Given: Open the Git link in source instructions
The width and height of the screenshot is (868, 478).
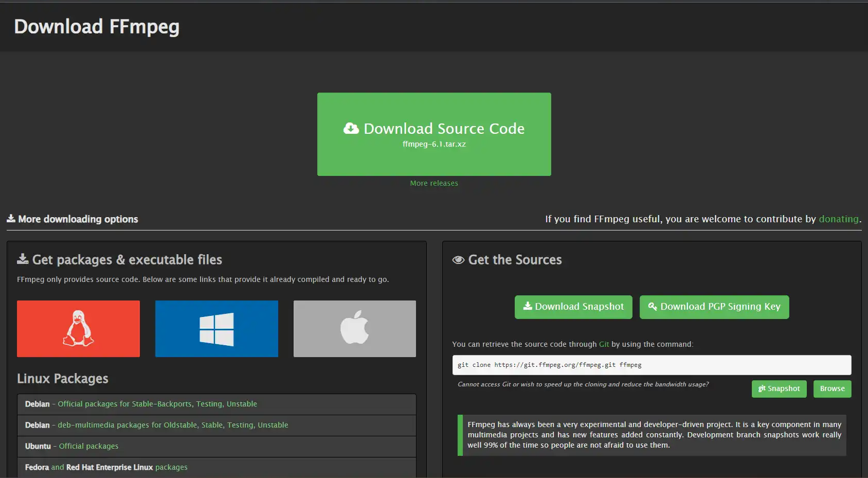Looking at the screenshot, I should pos(604,344).
